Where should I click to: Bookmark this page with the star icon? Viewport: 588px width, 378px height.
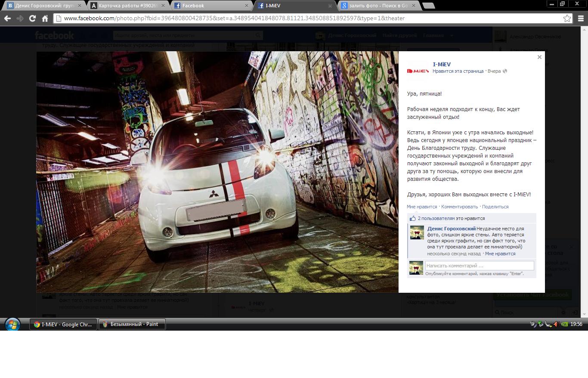[x=567, y=19]
